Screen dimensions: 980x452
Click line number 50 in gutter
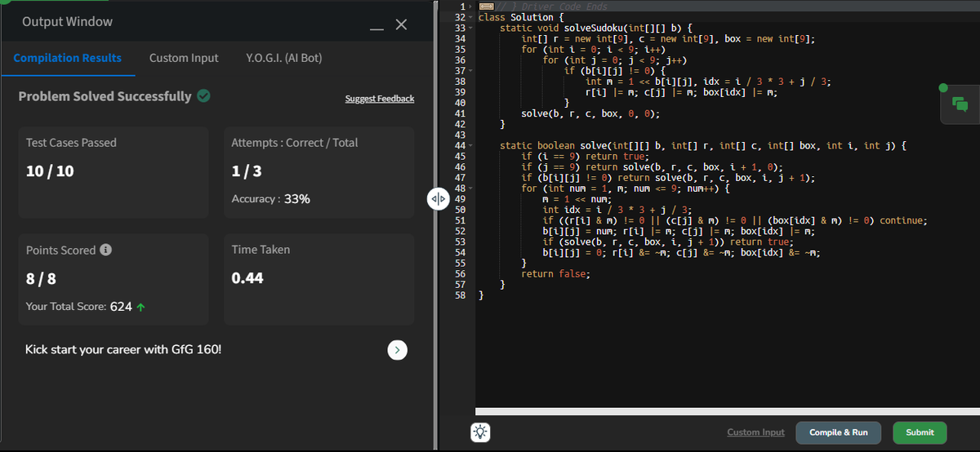point(459,210)
